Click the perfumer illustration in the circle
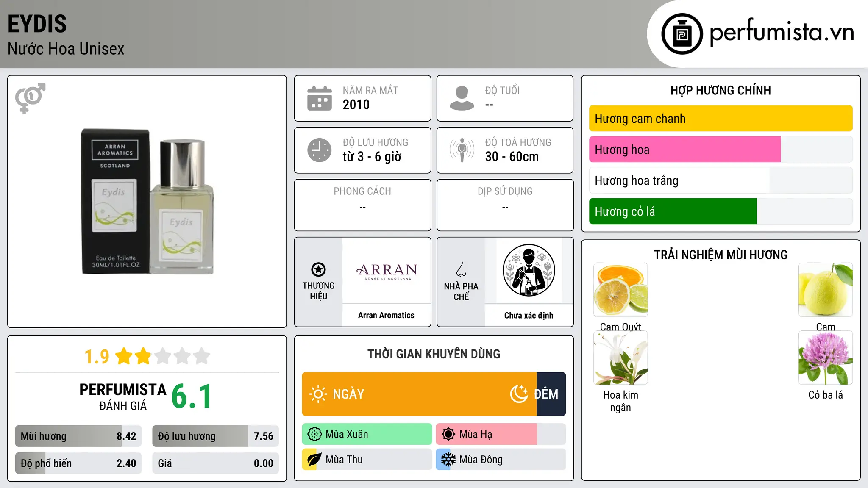The width and height of the screenshot is (868, 488). tap(529, 270)
